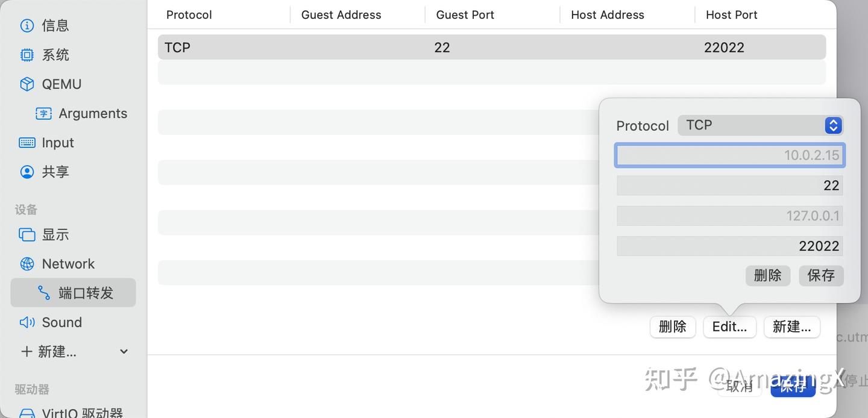Click 删除 button below the table
Screen dimensions: 868x418
coord(673,327)
